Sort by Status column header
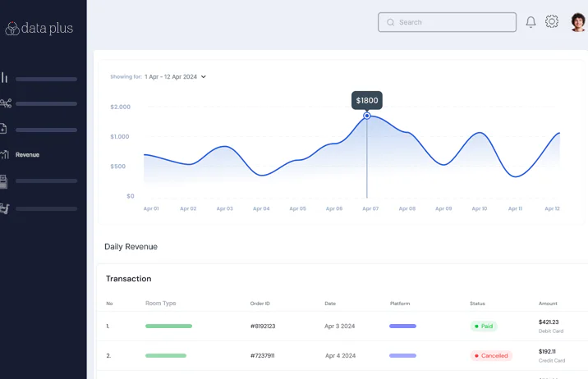Viewport: 588px width, 379px height. 477,304
